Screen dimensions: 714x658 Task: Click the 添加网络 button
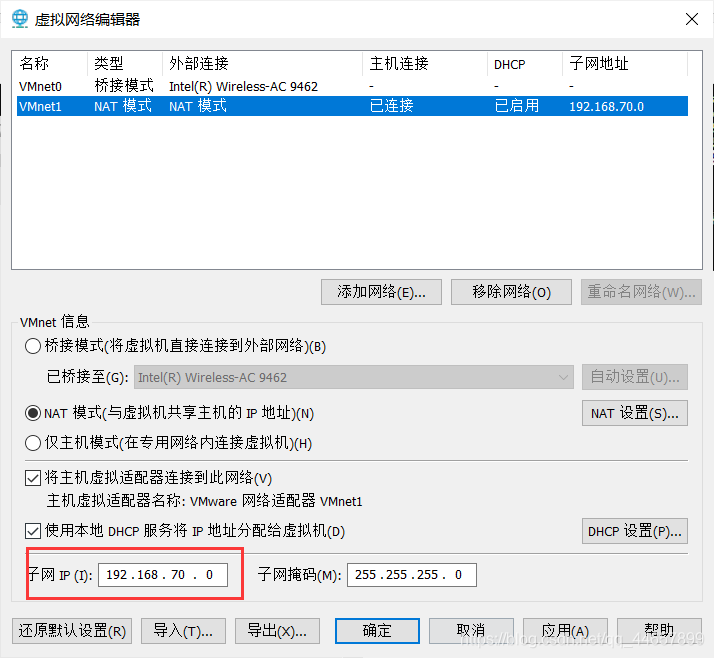coord(381,292)
